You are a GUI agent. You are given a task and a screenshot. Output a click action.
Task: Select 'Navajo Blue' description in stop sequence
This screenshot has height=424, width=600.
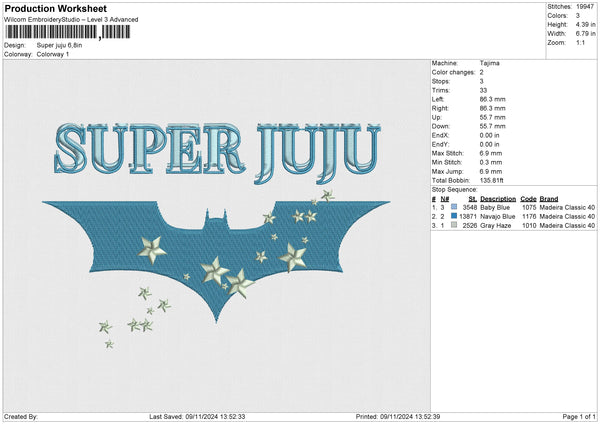point(497,217)
